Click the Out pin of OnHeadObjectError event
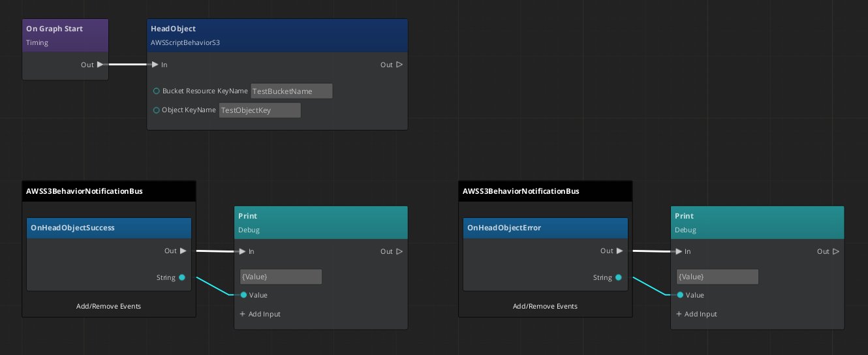The image size is (868, 355). coord(619,251)
